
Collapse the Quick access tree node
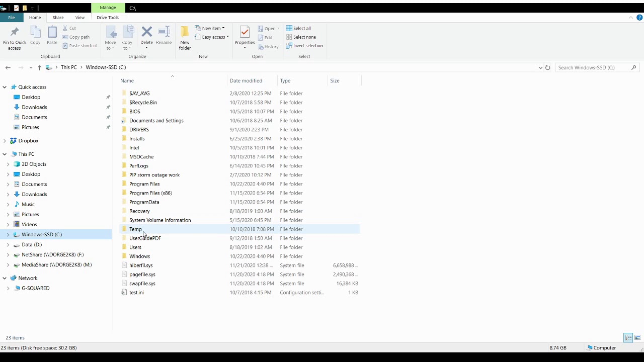click(x=5, y=87)
